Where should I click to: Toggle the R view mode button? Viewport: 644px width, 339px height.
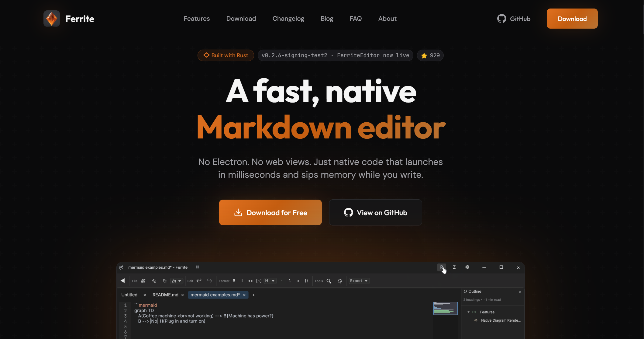(x=441, y=267)
